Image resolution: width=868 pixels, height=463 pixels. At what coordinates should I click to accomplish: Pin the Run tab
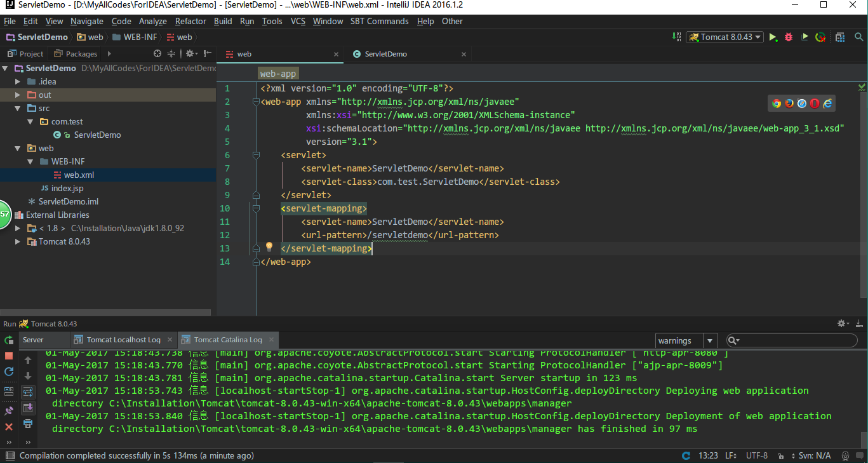(9, 411)
